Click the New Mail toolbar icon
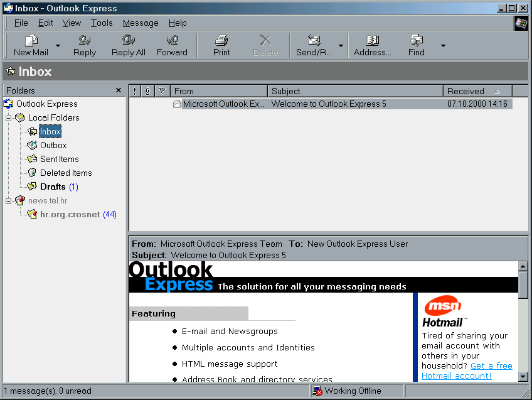Image resolution: width=532 pixels, height=400 pixels. coord(31,40)
